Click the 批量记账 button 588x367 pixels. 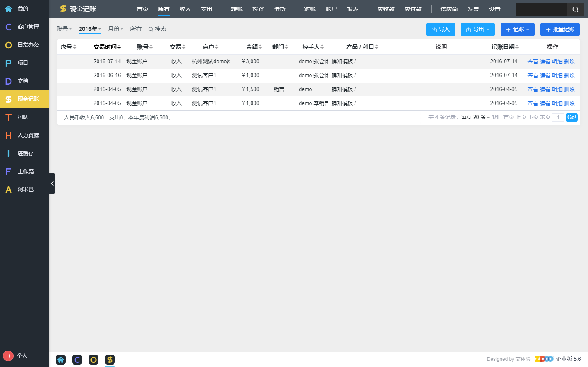[x=560, y=30]
